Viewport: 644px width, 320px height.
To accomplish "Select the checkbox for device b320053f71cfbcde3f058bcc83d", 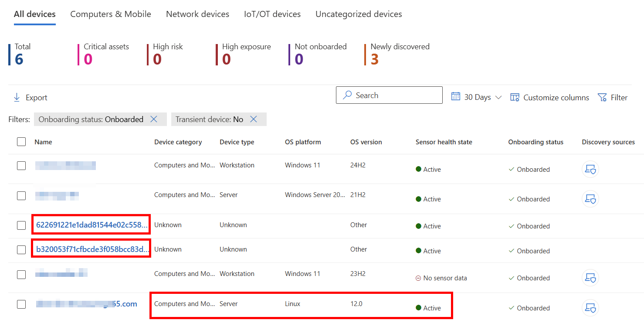I will [x=21, y=250].
